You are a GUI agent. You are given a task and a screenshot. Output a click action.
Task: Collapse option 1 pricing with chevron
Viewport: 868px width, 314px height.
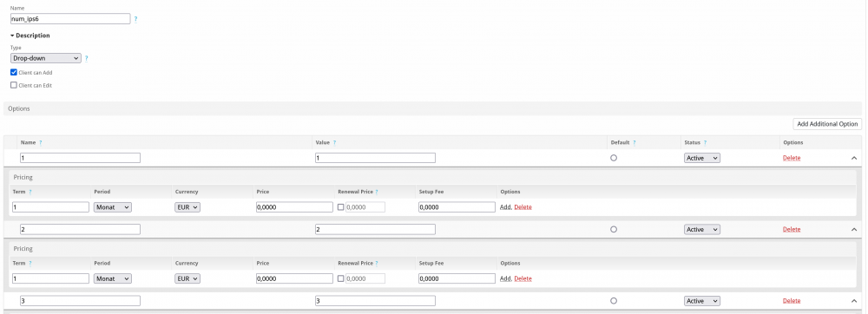tap(853, 158)
